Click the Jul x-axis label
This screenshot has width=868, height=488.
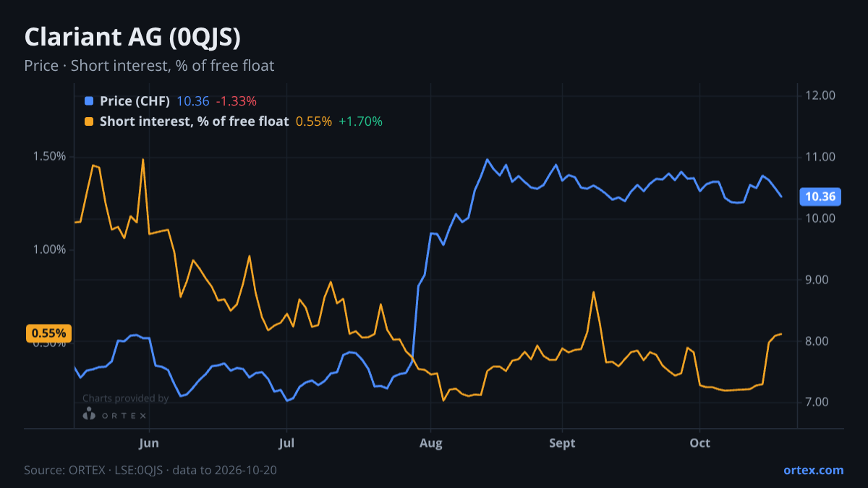[286, 442]
